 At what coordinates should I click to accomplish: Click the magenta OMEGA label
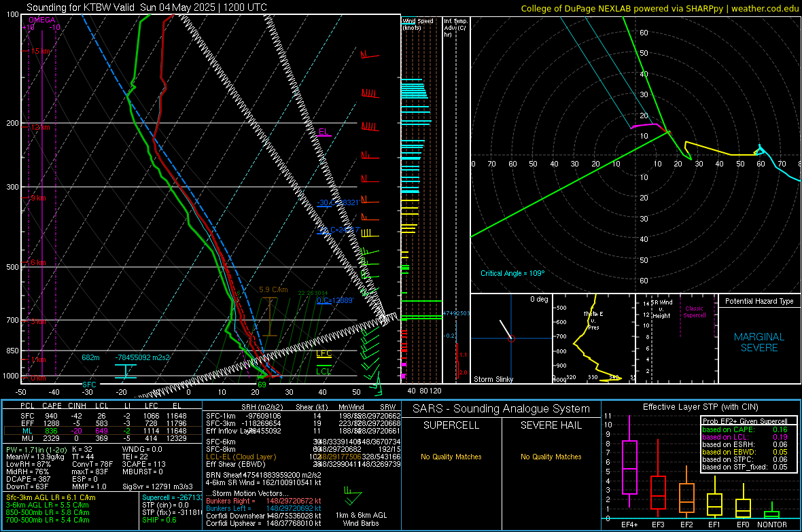pyautogui.click(x=42, y=20)
